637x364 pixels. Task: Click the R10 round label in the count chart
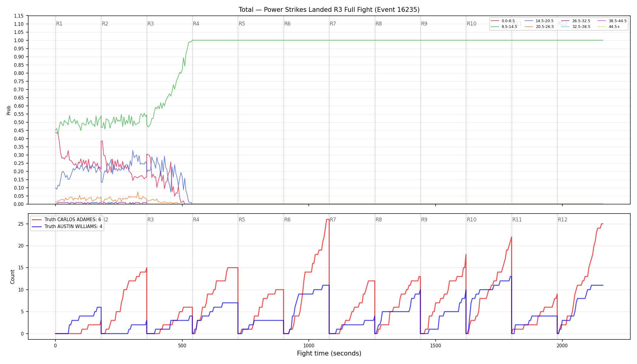coord(471,220)
